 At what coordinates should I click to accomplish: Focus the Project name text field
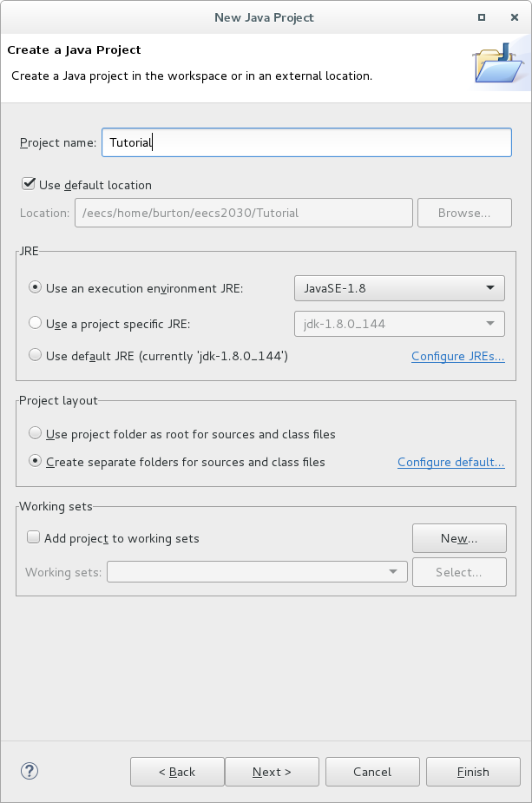coord(306,142)
